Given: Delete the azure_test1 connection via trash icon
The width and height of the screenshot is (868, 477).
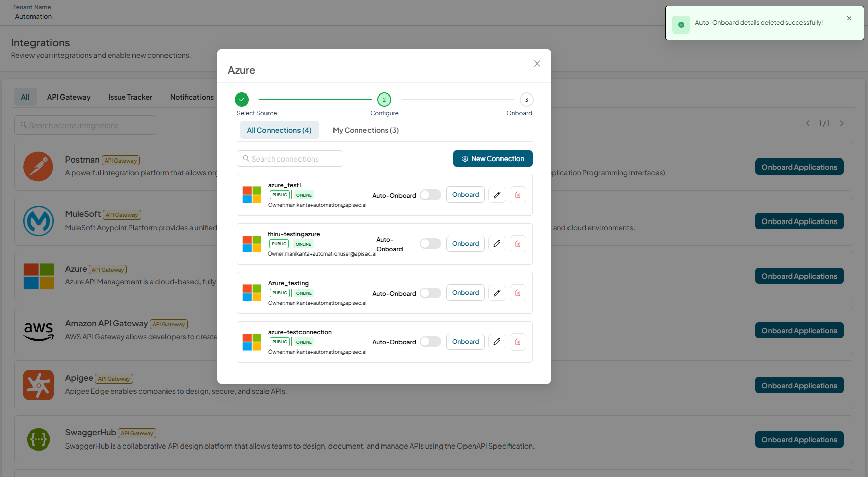Looking at the screenshot, I should (518, 195).
